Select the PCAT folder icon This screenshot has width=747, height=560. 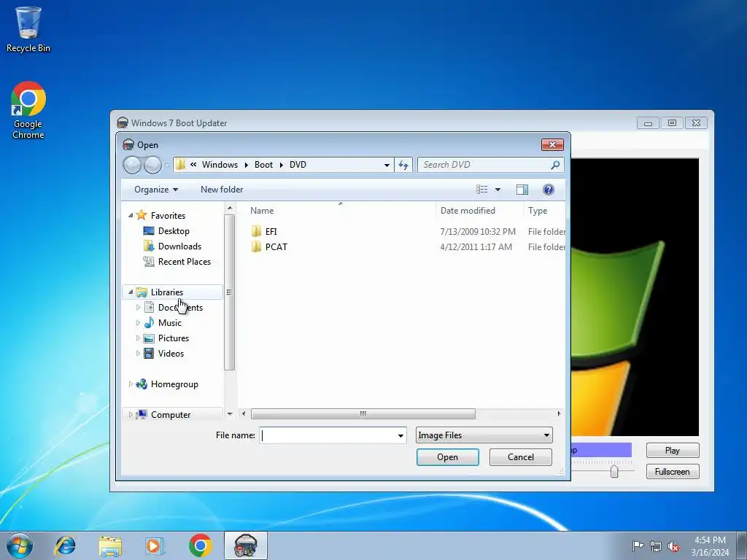(x=256, y=246)
